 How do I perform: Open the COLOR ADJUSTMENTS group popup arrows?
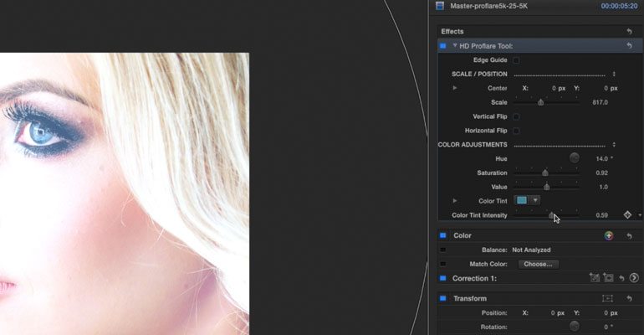click(x=614, y=145)
